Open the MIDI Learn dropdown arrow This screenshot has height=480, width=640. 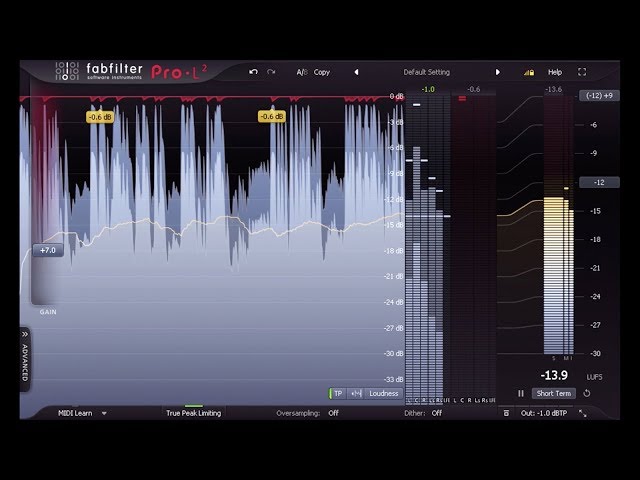point(104,413)
